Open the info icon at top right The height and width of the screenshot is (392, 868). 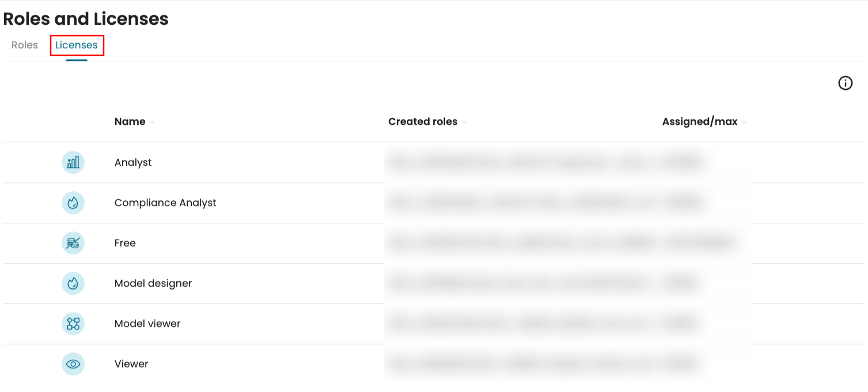pyautogui.click(x=845, y=83)
